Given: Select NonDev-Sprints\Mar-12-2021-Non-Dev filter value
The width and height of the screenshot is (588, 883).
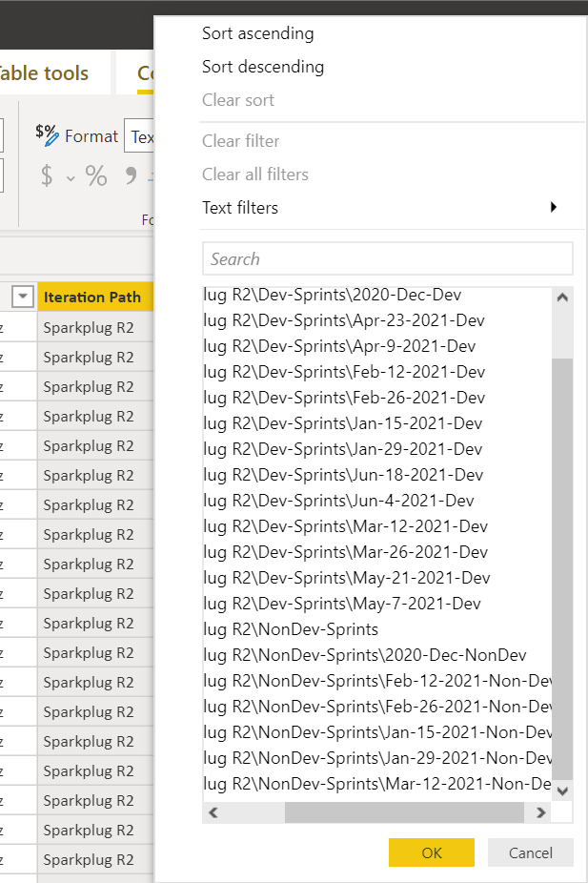Looking at the screenshot, I should (x=377, y=784).
